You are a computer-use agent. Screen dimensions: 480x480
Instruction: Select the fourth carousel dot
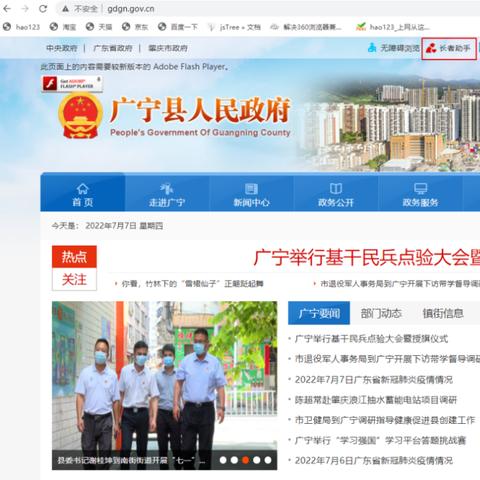click(x=257, y=460)
